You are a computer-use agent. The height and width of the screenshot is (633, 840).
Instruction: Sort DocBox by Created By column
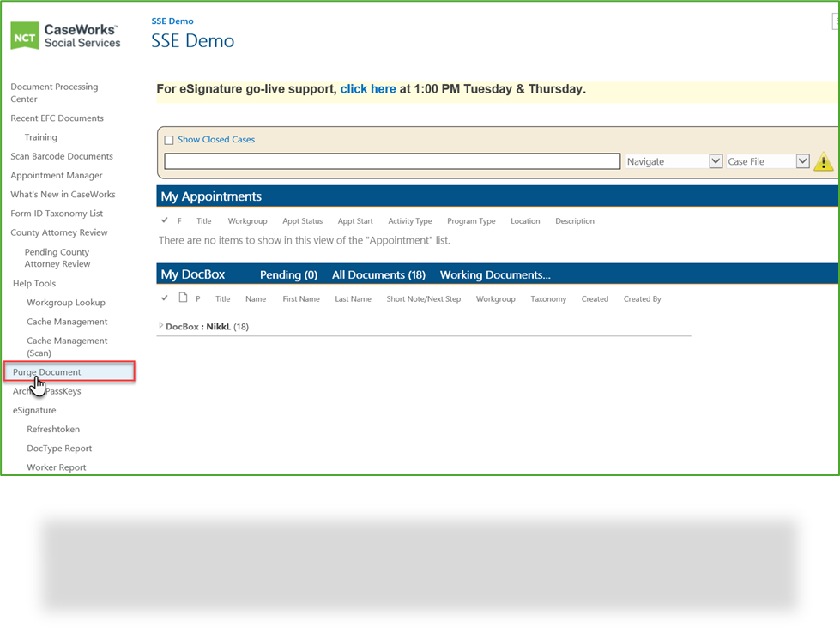(x=643, y=298)
